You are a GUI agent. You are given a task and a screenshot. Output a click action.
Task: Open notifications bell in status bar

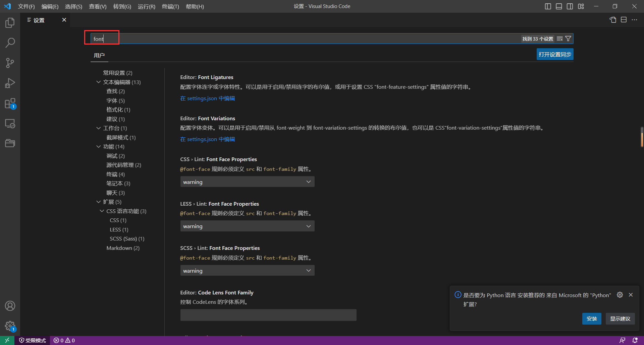[635, 340]
